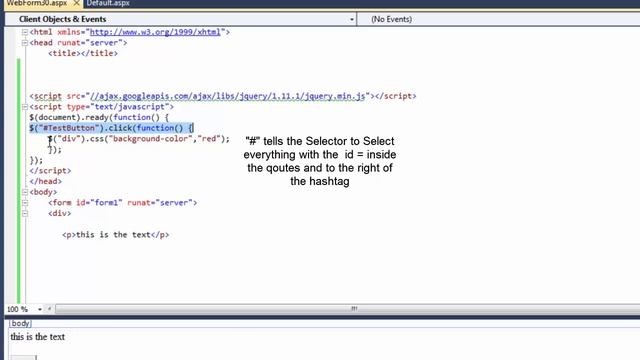Collapse the body element node
The image size is (640, 360).
pos(25,192)
